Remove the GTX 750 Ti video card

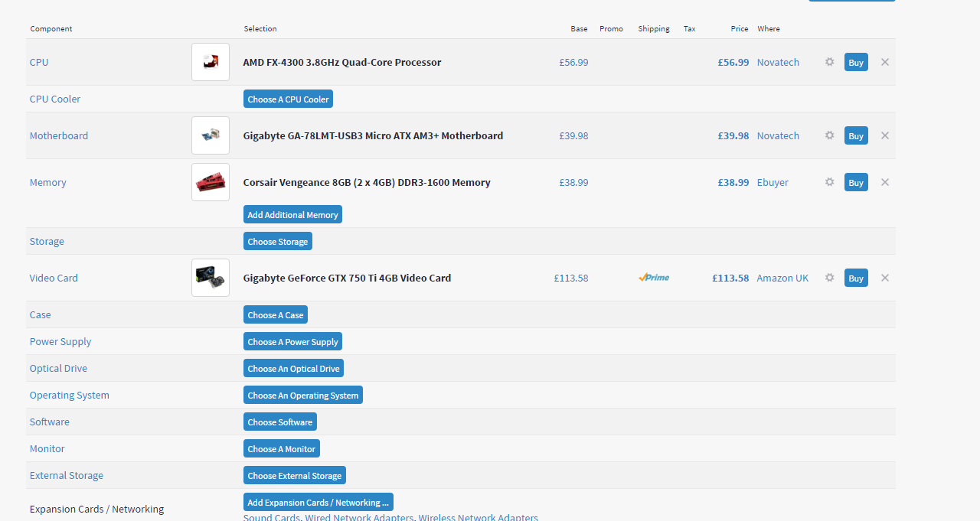point(885,278)
